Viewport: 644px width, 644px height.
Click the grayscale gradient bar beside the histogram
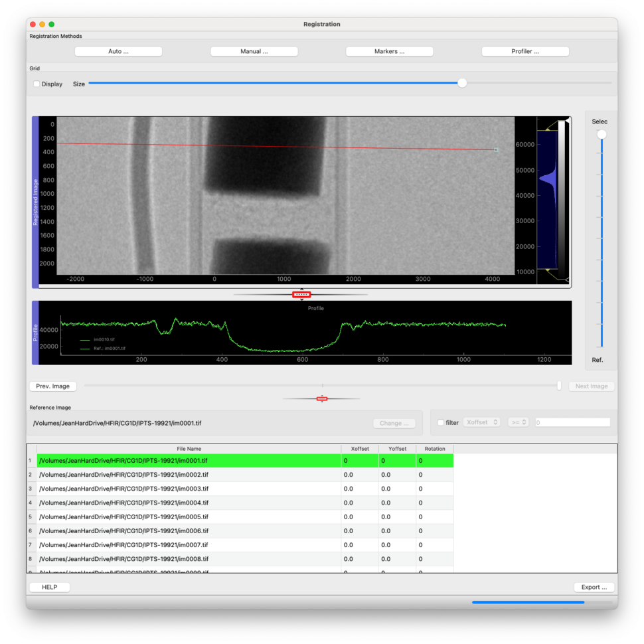click(562, 199)
